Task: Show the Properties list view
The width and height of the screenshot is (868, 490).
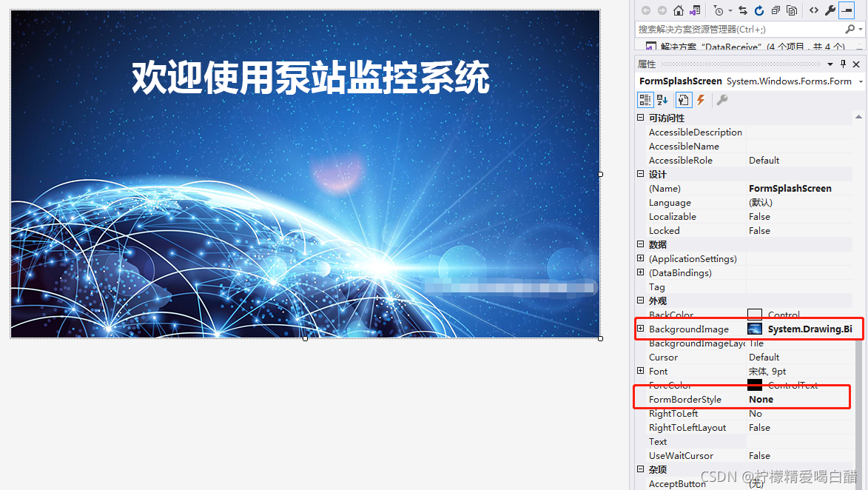Action: (683, 100)
